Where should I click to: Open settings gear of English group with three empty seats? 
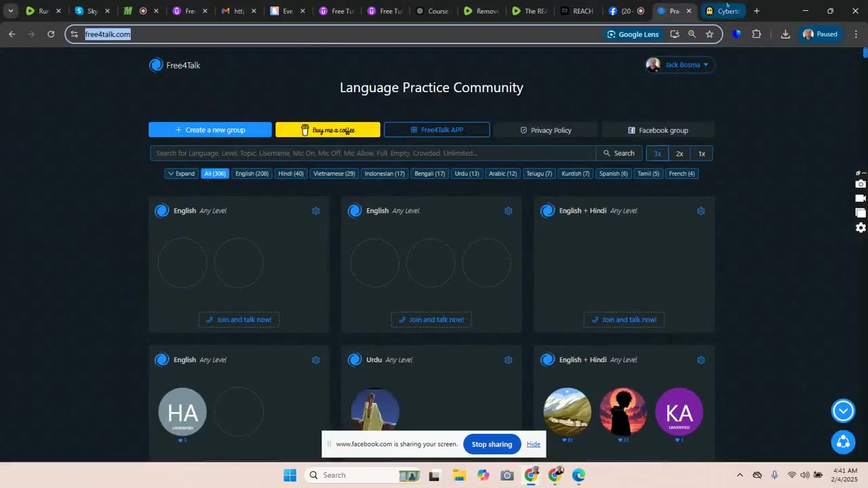pos(508,211)
